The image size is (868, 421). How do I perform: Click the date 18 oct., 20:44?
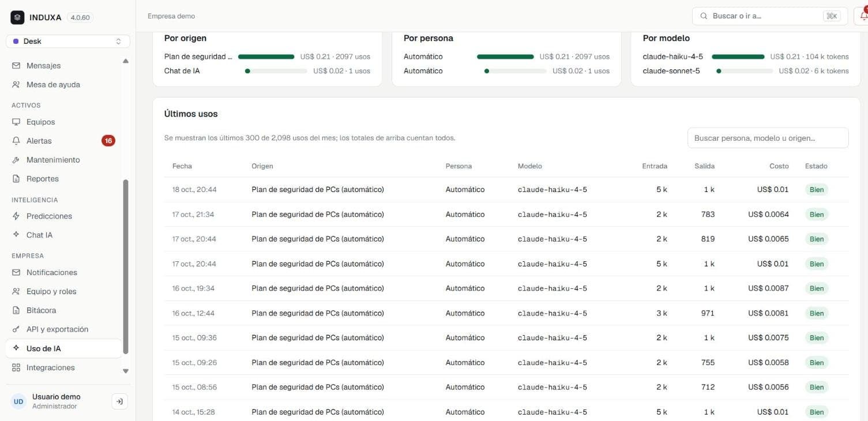point(194,190)
